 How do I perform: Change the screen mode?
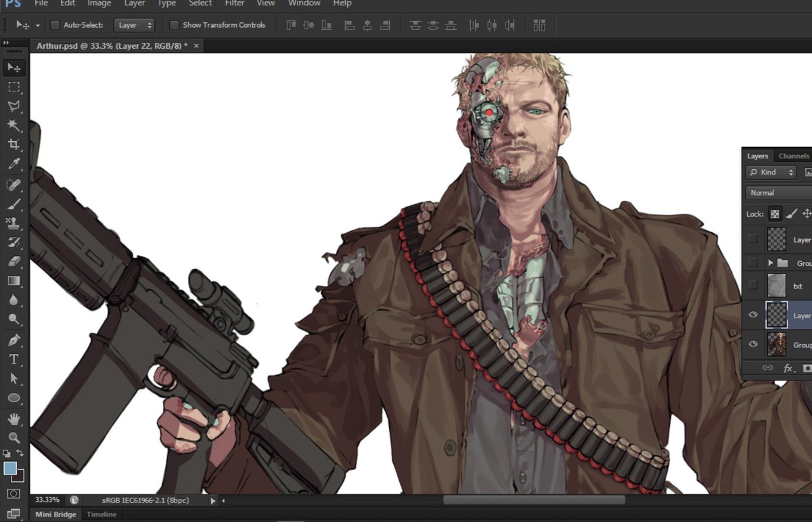(x=14, y=513)
